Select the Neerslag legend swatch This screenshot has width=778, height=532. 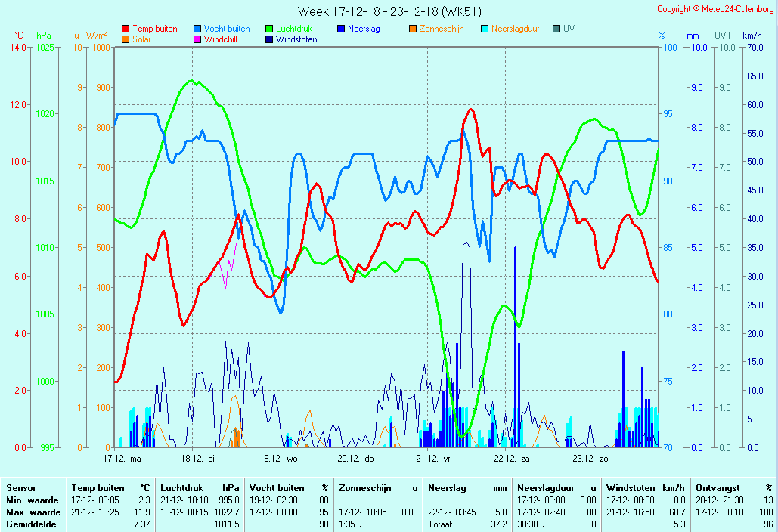click(x=341, y=29)
